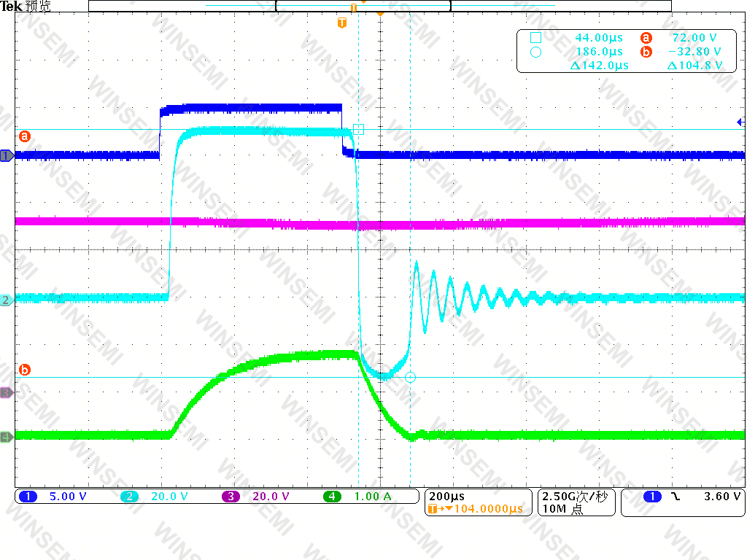
Task: Click the trigger level arrow at right edge
Action: pyautogui.click(x=740, y=122)
